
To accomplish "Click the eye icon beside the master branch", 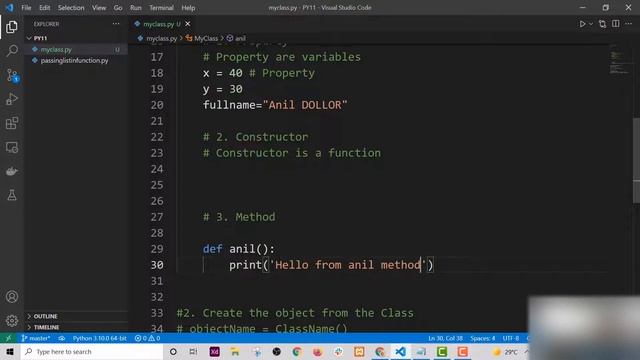I will pyautogui.click(x=62, y=338).
